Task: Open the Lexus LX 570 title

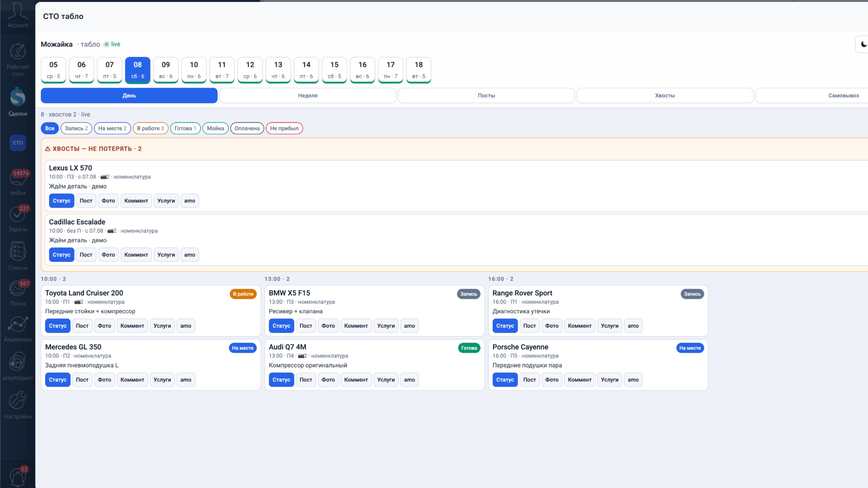Action: click(x=70, y=168)
